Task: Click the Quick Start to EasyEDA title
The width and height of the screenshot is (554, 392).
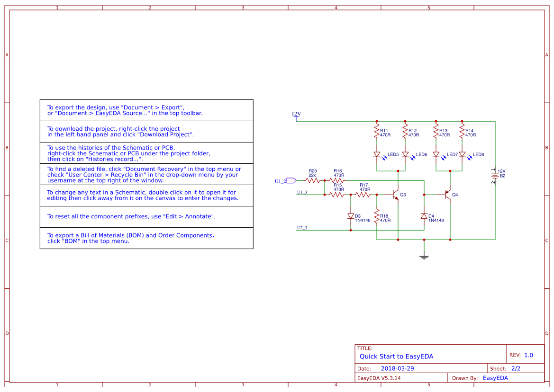Action: point(396,356)
